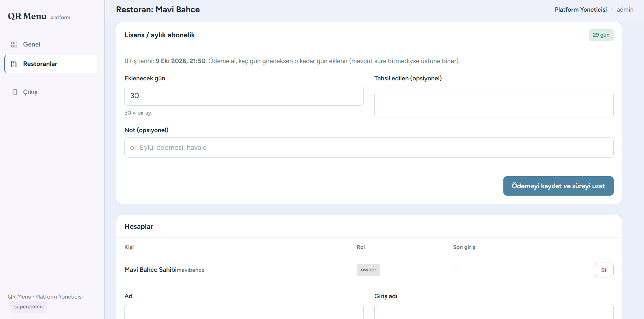The height and width of the screenshot is (319, 644).
Task: Click the Tahsil edilen amount field
Action: tap(494, 104)
